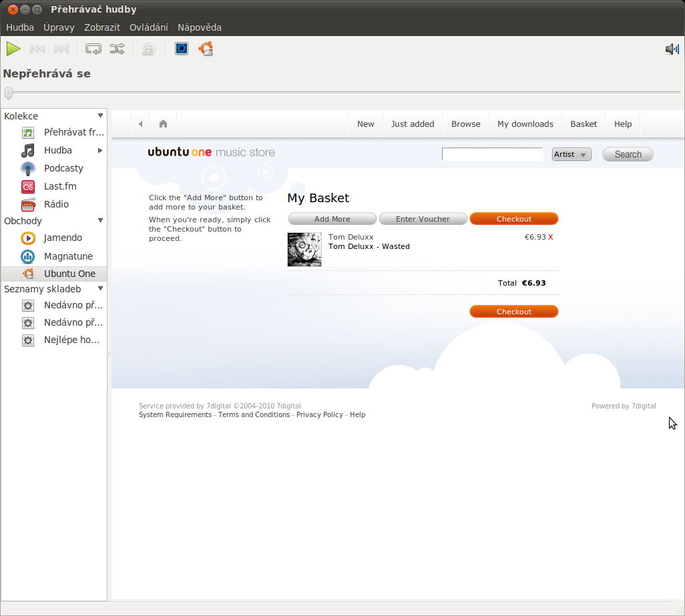Open the Úpravy menu
Viewport: 685px width, 616px height.
tap(59, 27)
